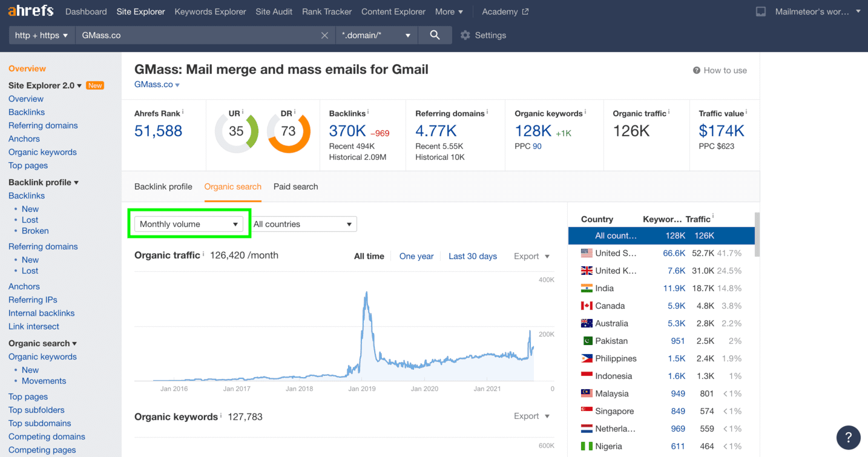The height and width of the screenshot is (457, 868).
Task: Click the search magnifier button
Action: pos(435,35)
